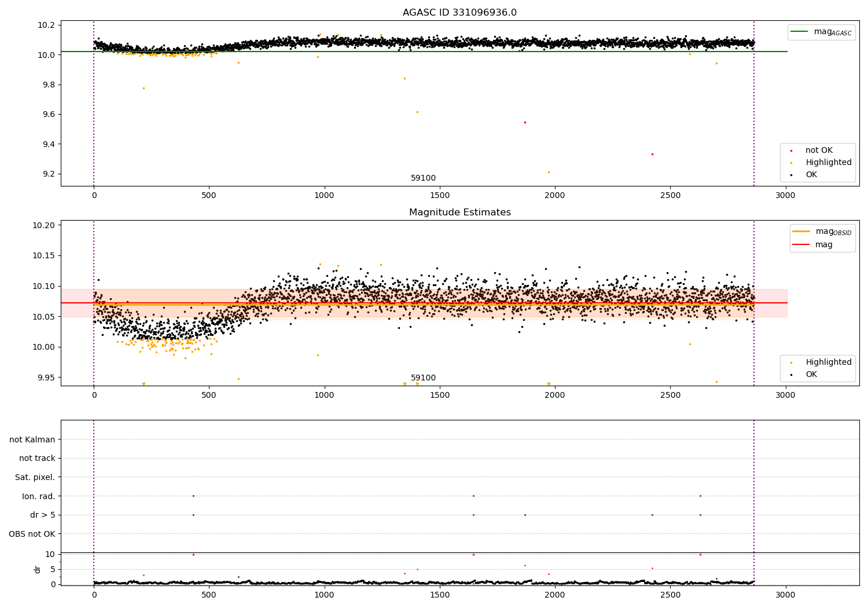Select the 'not Kalman' row label
Screen dimensions: 868x608
(32, 439)
